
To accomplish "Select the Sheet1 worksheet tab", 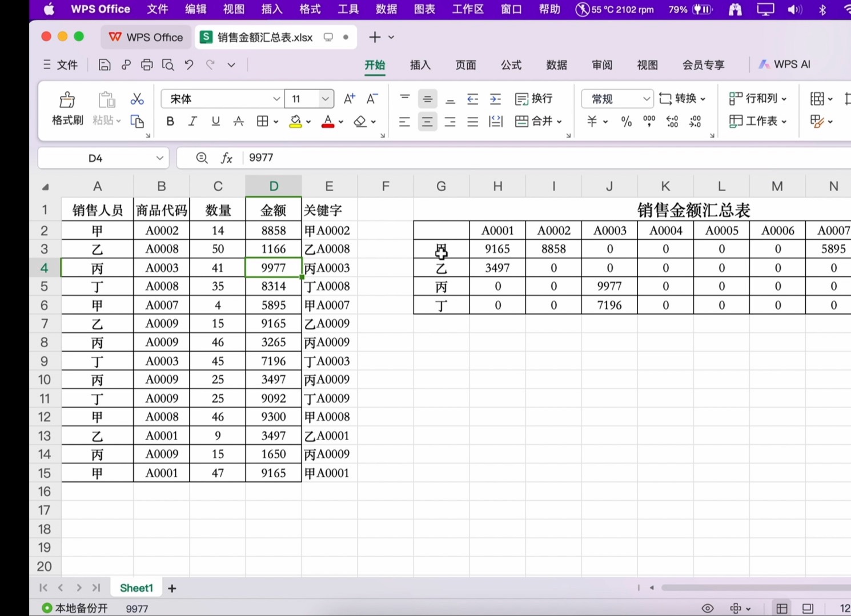I will (137, 588).
